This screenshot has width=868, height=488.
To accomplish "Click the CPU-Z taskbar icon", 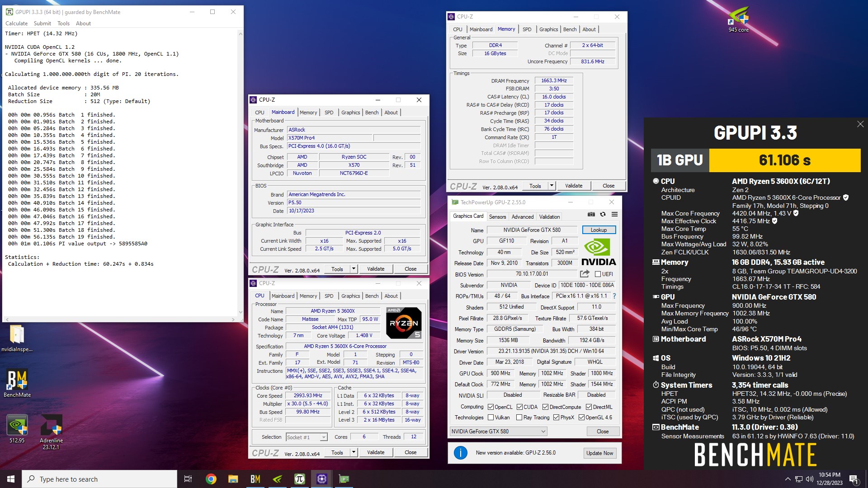I will click(x=321, y=479).
